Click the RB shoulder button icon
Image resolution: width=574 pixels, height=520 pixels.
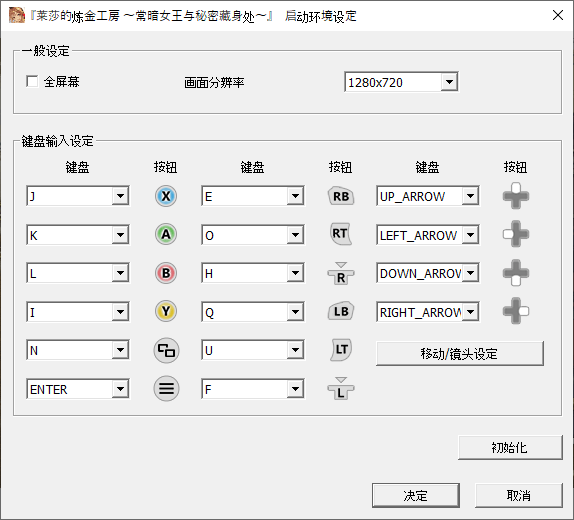[341, 196]
